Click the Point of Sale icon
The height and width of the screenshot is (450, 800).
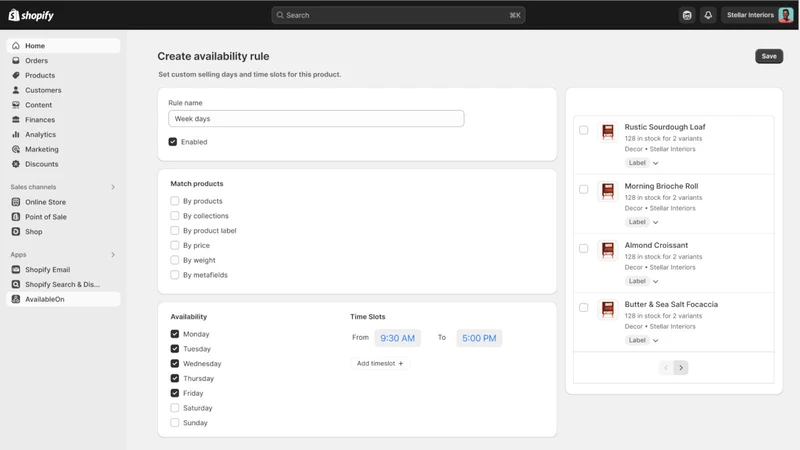point(16,217)
